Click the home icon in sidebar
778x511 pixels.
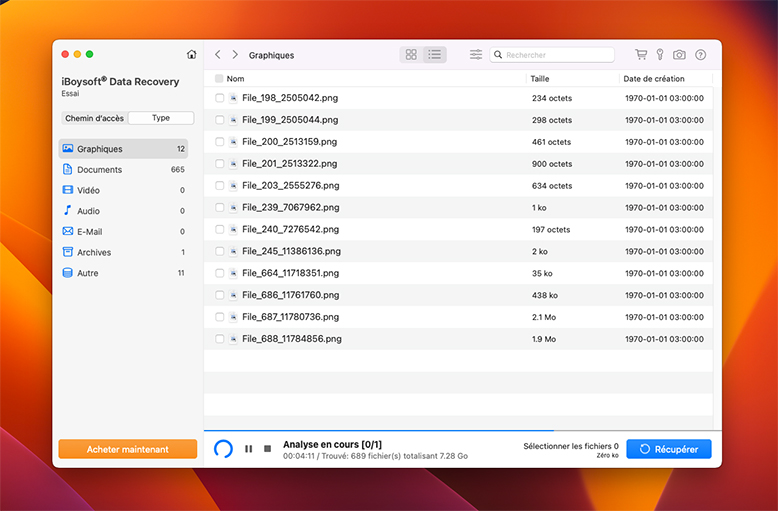[x=192, y=55]
